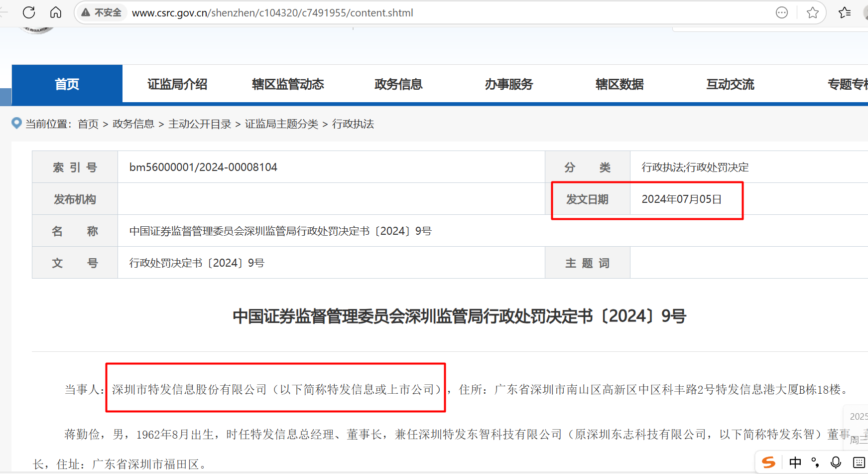Image resolution: width=868 pixels, height=474 pixels.
Task: Click the main article heading title
Action: (459, 316)
